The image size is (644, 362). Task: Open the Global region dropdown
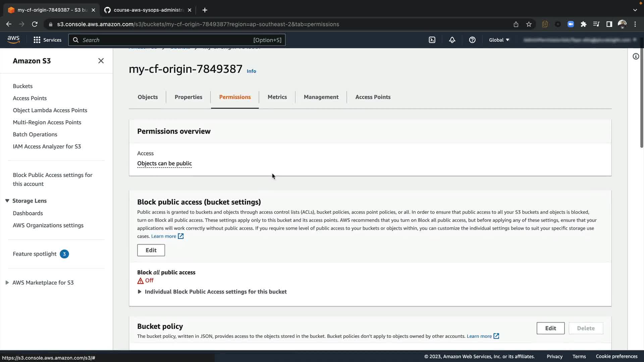coord(499,40)
